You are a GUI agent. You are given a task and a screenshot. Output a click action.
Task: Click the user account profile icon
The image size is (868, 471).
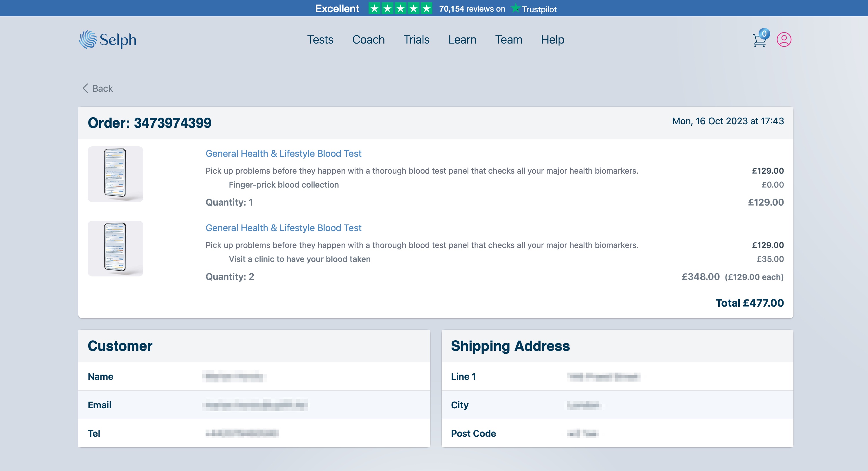[784, 39]
